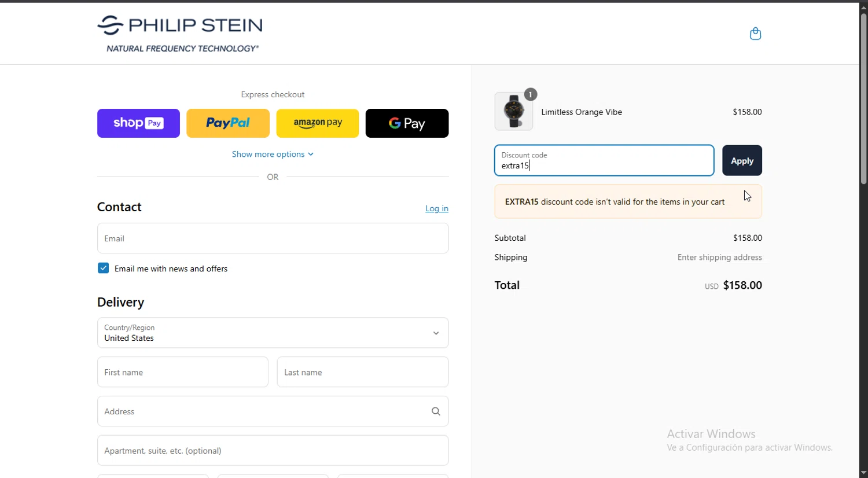
Task: Click the Limitless Orange Vibe product name
Action: tap(582, 112)
